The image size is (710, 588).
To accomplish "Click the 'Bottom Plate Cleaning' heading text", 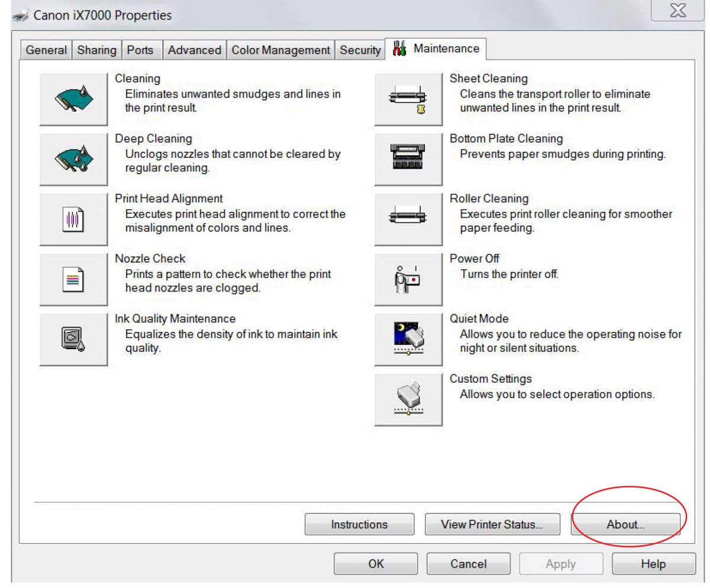I will click(x=506, y=138).
